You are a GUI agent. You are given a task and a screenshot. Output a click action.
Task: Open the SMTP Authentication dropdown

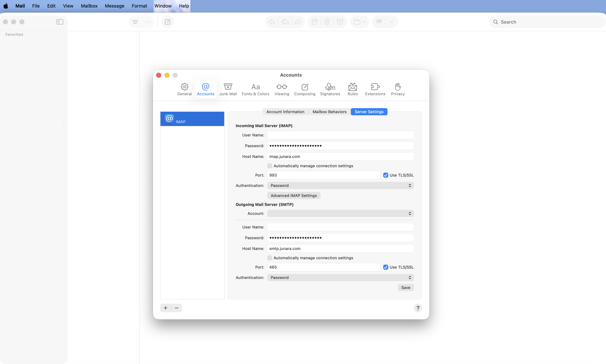pyautogui.click(x=340, y=277)
